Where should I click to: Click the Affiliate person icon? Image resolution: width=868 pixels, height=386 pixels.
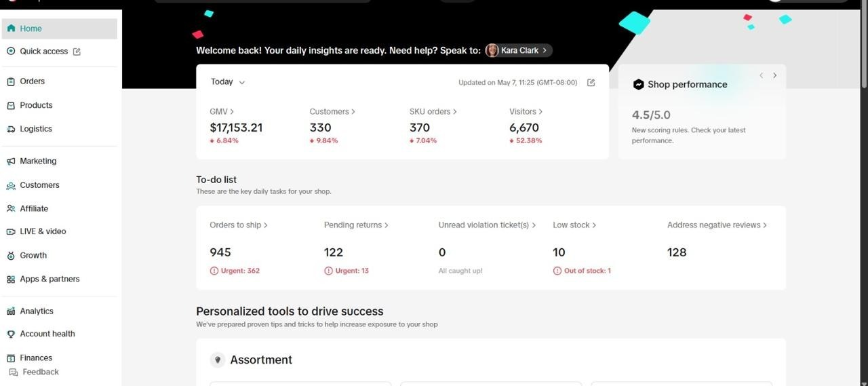pyautogui.click(x=11, y=208)
